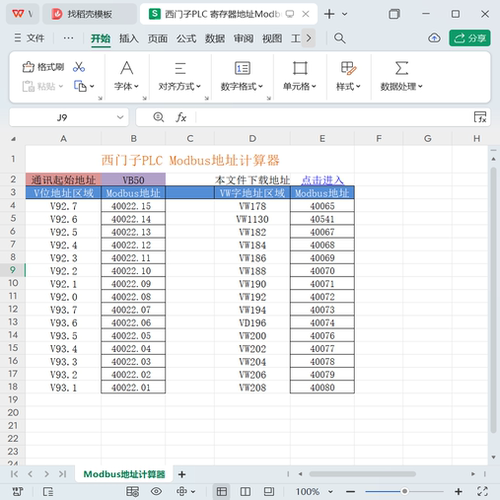Screen dimensions: 500x500
Task: Click the cut scissors icon
Action: [79, 67]
